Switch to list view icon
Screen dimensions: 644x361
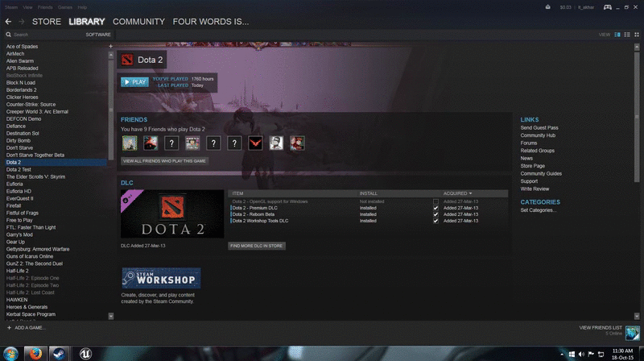coord(627,35)
